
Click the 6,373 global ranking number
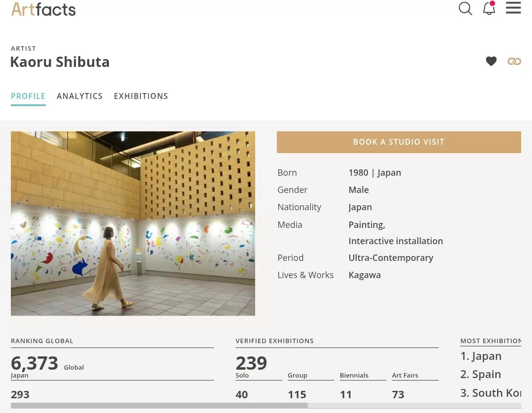coord(34,363)
